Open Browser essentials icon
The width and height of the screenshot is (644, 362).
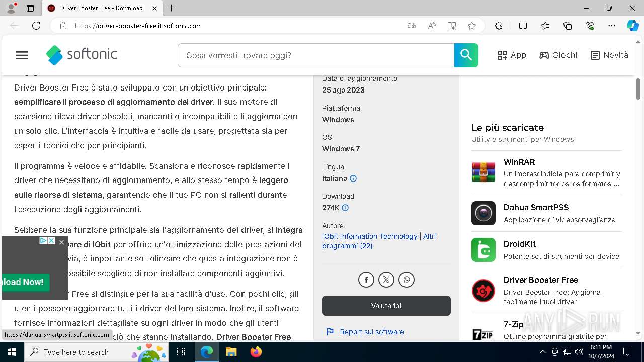[590, 26]
